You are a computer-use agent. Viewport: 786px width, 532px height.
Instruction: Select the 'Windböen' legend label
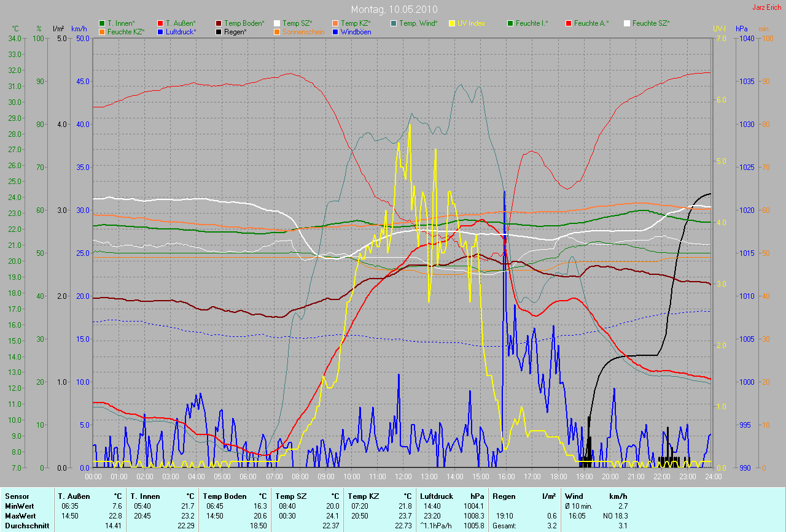pyautogui.click(x=356, y=31)
